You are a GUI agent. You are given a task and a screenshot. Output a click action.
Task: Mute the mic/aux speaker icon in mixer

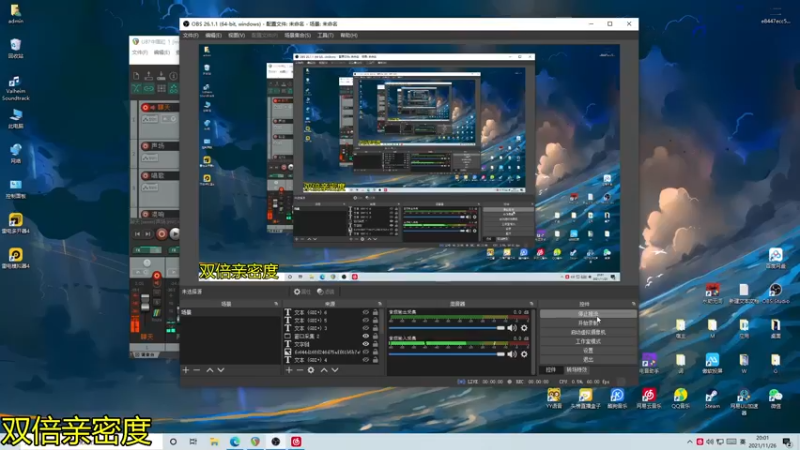coord(512,355)
